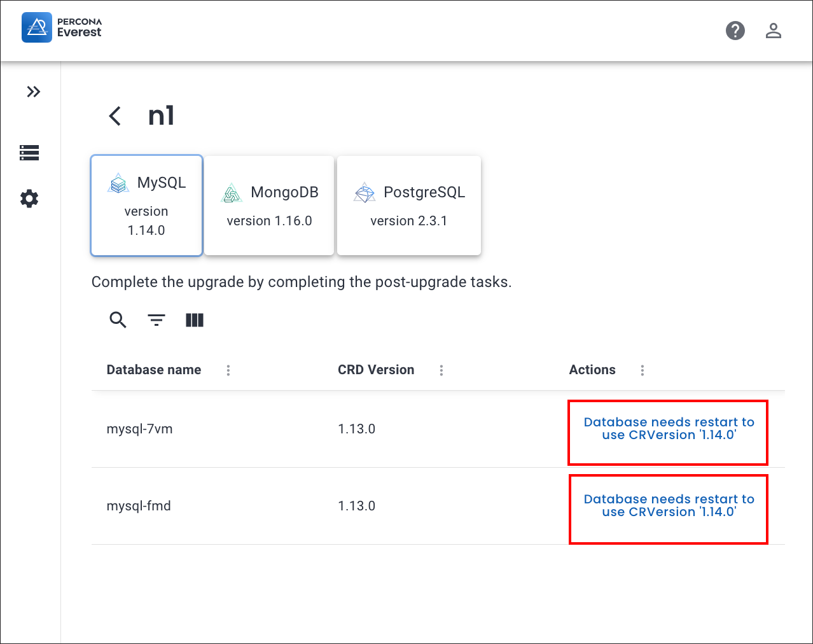The width and height of the screenshot is (813, 644).
Task: Open the user account profile icon
Action: coord(773,31)
